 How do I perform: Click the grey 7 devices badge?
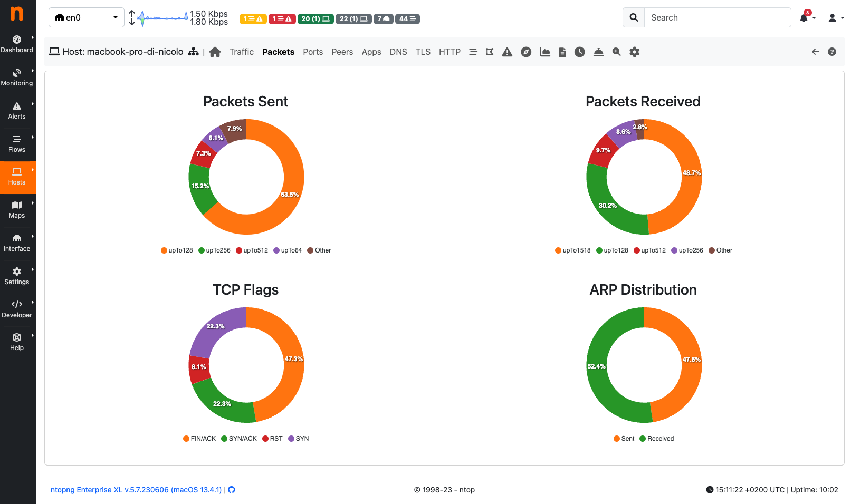pos(384,19)
